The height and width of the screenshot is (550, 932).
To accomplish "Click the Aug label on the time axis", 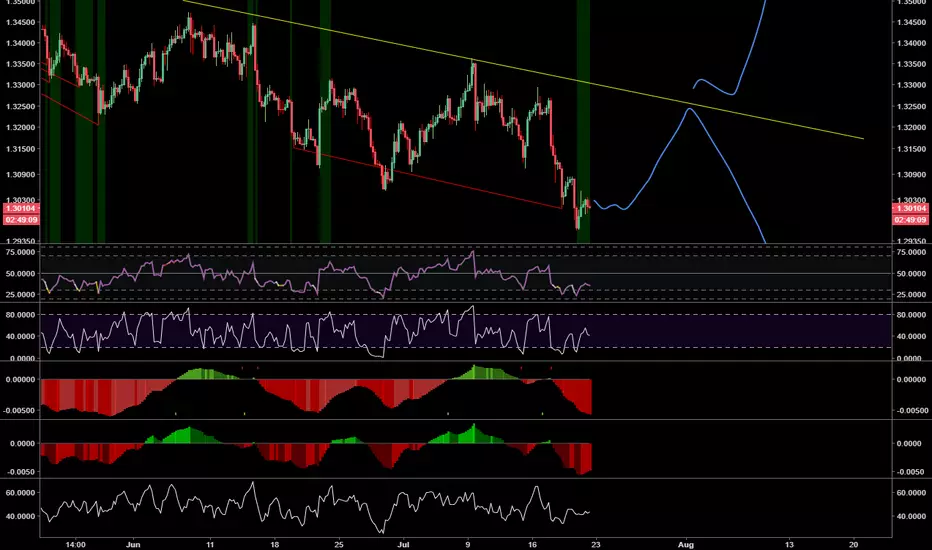I will tap(686, 544).
